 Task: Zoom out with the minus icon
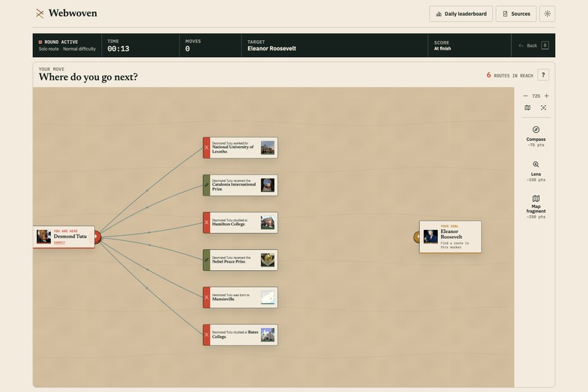(525, 96)
